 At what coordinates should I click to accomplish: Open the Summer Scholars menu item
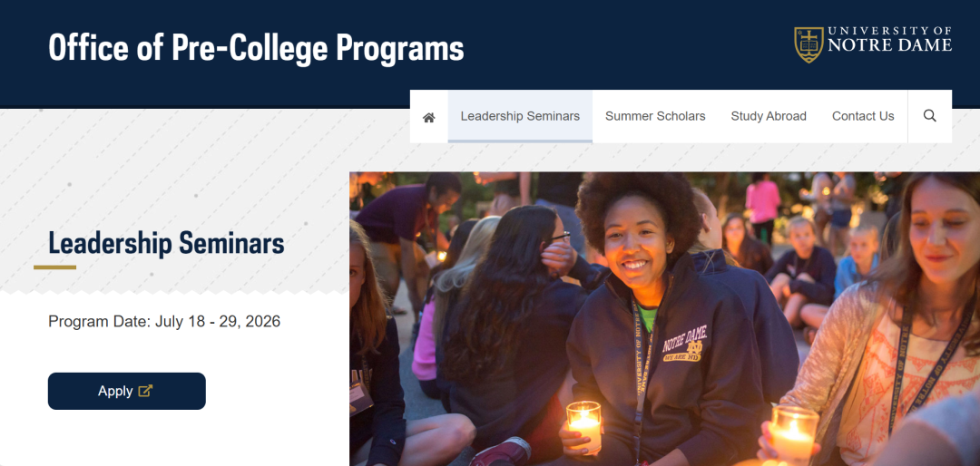tap(655, 116)
